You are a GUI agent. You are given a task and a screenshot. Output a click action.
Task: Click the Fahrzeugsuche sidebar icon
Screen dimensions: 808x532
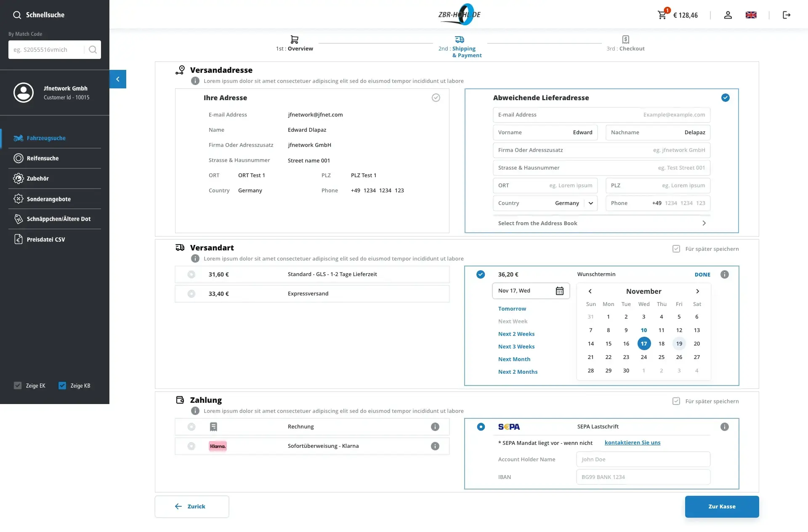click(x=18, y=138)
